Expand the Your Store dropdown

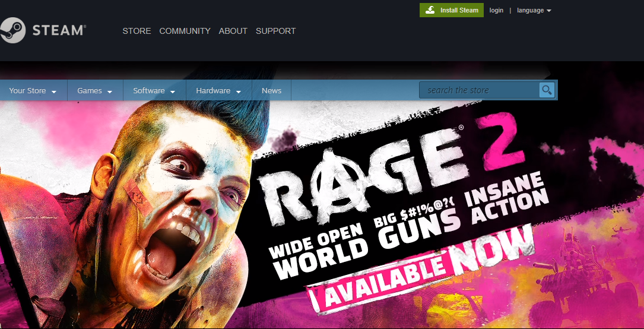[x=33, y=90]
